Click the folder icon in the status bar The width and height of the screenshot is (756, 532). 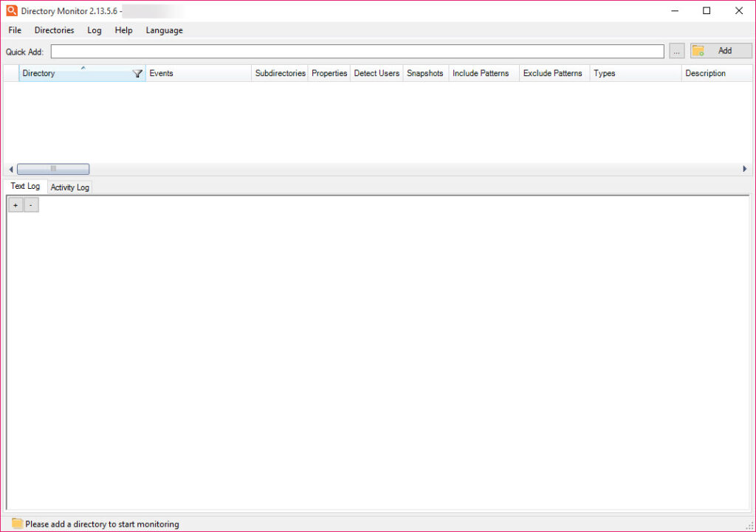pyautogui.click(x=18, y=523)
